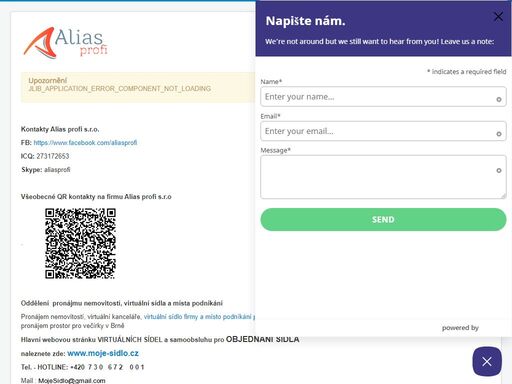Click the HOTLINE phone number text

tap(107, 367)
